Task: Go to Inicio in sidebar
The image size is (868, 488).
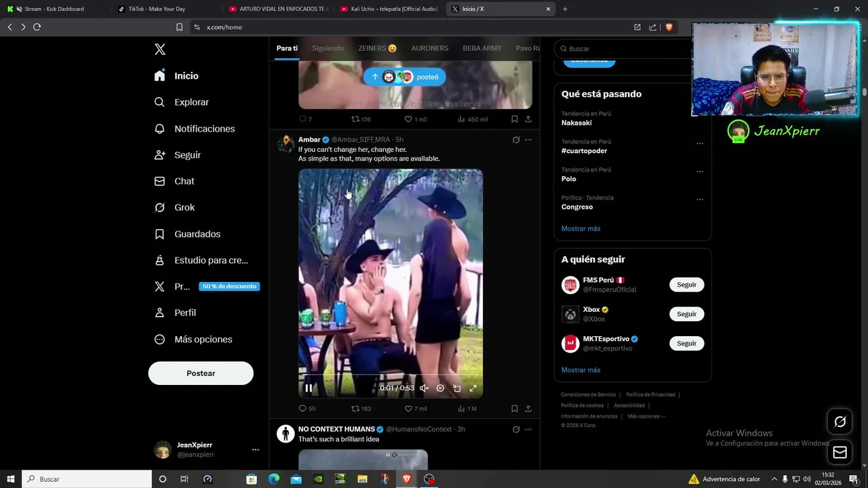Action: (176, 76)
